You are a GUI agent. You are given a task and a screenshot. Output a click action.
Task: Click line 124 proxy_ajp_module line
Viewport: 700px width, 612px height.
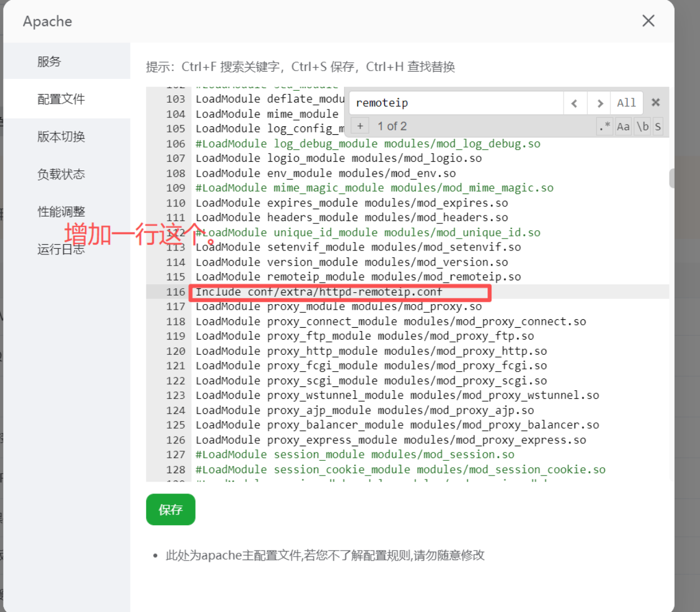tap(365, 410)
